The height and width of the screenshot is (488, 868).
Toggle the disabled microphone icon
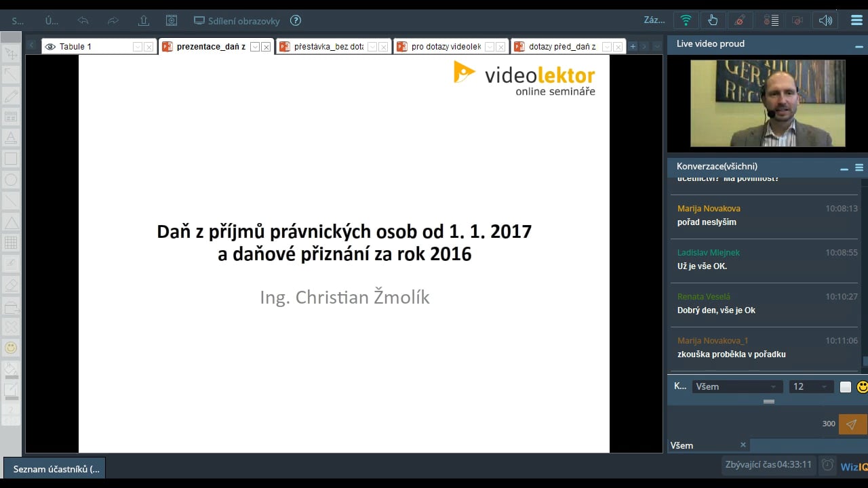739,20
